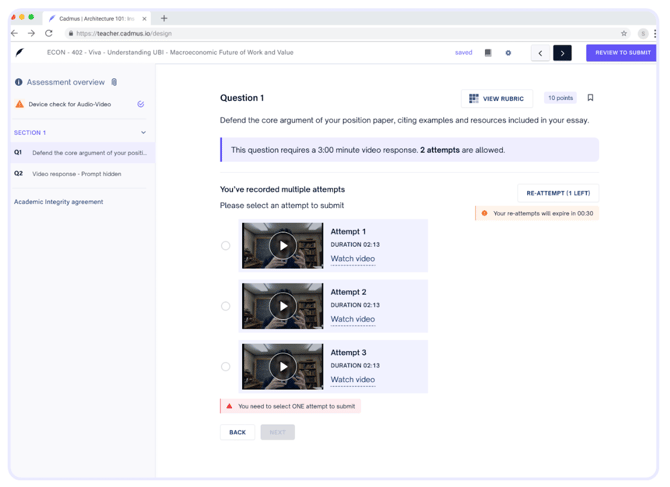Click the address bar lock icon

[x=71, y=33]
